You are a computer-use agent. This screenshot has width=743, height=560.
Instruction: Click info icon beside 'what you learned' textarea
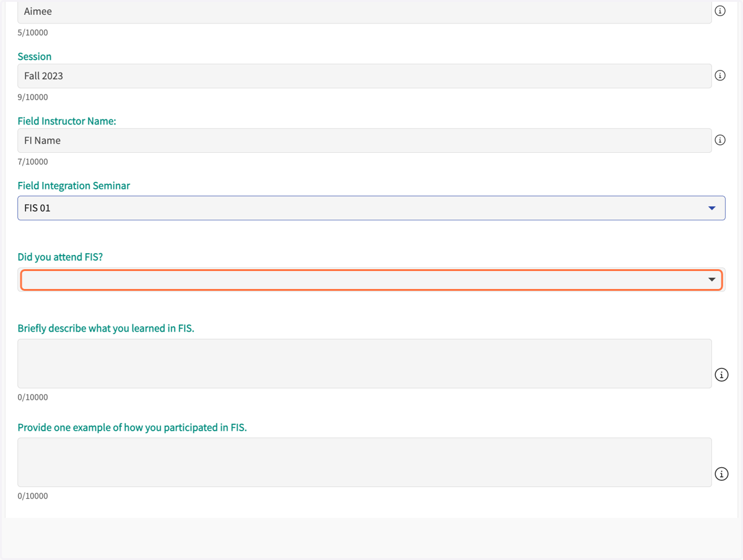click(x=721, y=375)
